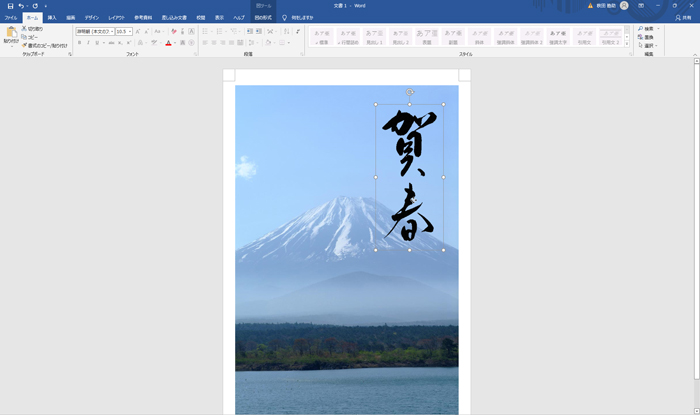
Task: Switch to Picture Format (図の形式) tab
Action: (262, 17)
